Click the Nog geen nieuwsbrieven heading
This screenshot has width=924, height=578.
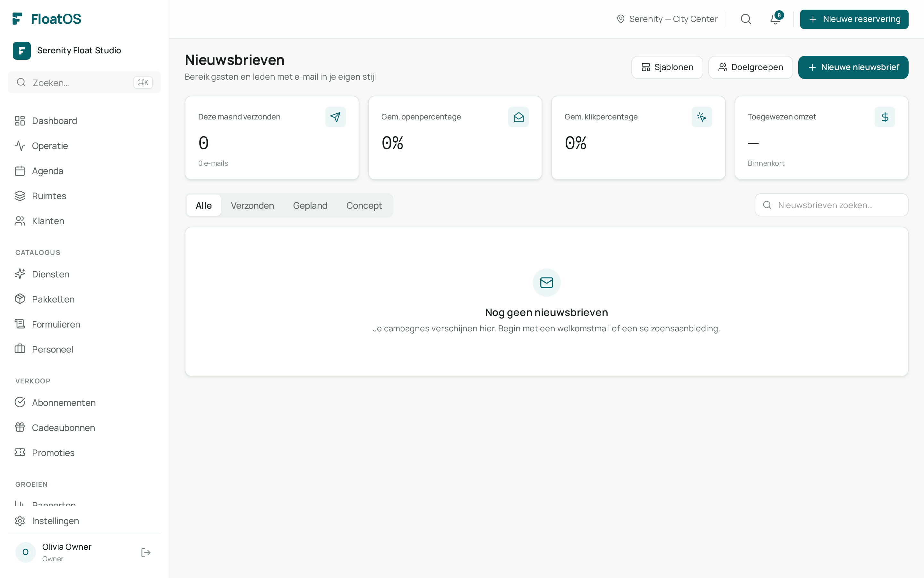[x=546, y=312]
